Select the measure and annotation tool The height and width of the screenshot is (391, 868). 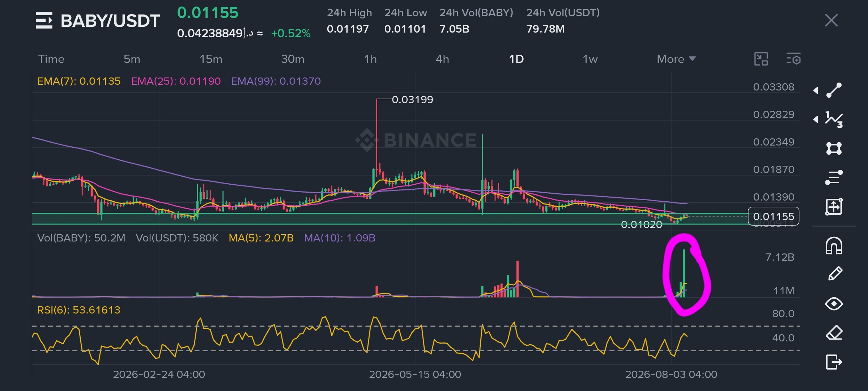tap(834, 207)
